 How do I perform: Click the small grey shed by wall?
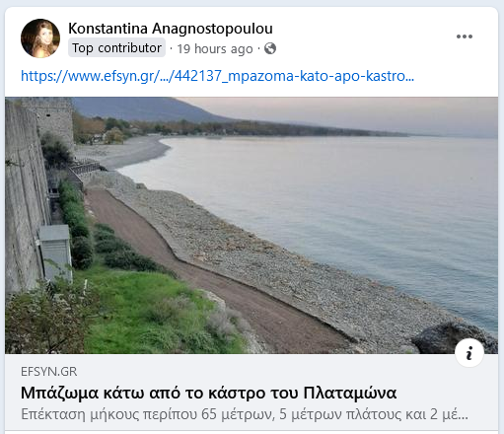[55, 252]
